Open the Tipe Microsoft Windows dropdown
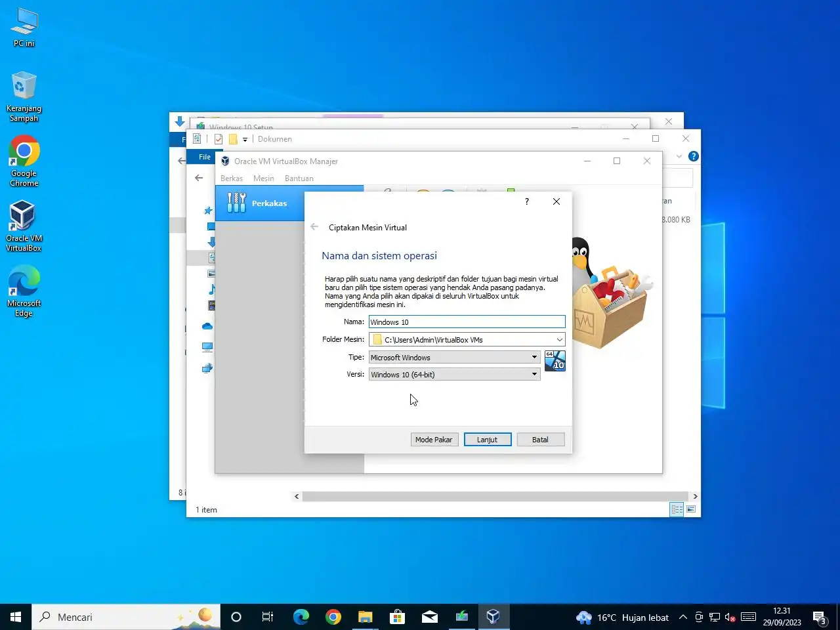The height and width of the screenshot is (630, 840). (454, 357)
